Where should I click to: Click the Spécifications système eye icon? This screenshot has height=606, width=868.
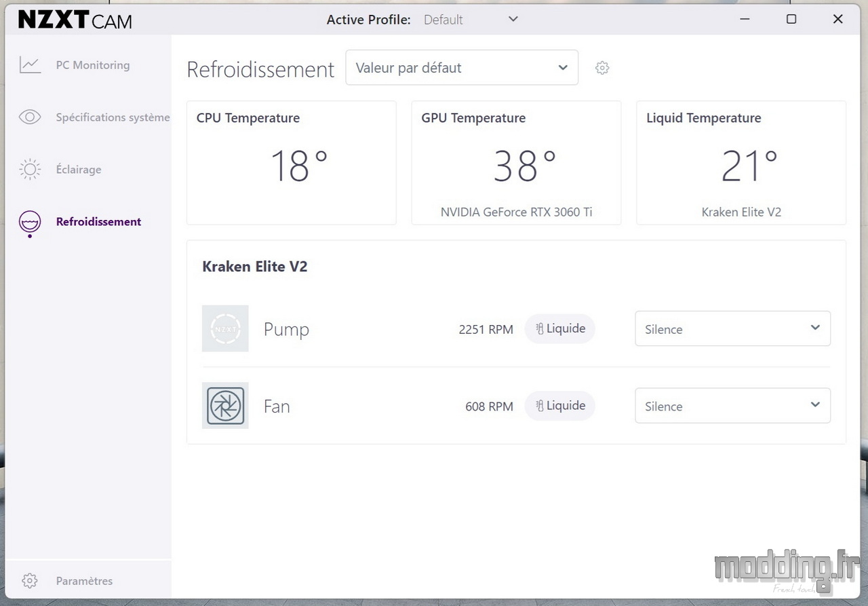coord(30,117)
